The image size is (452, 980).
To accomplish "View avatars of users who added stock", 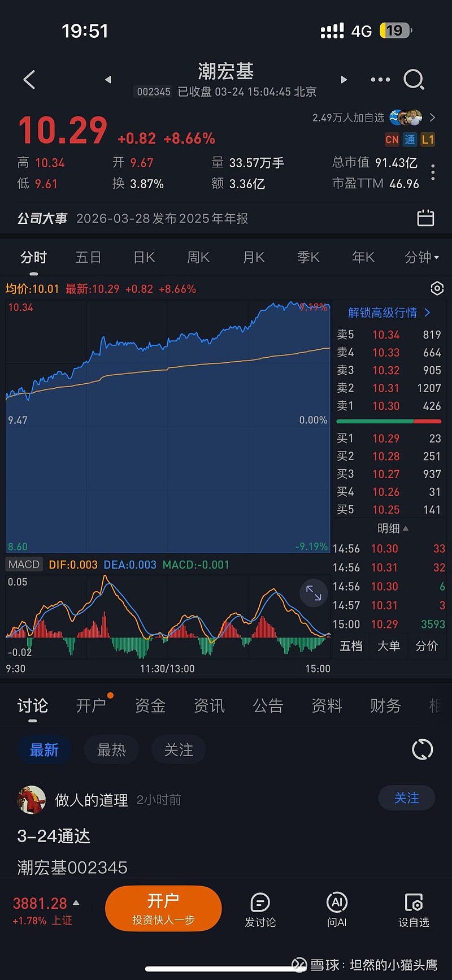I will coord(406,118).
